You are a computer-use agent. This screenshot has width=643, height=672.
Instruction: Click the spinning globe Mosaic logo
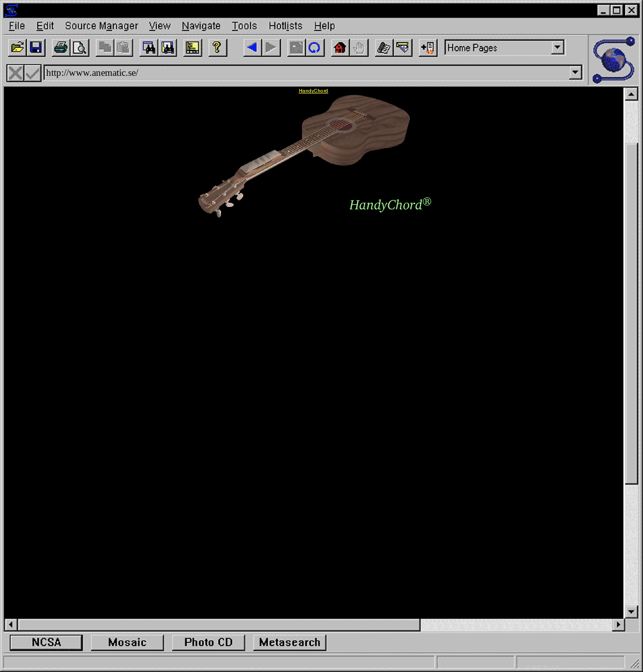point(613,60)
